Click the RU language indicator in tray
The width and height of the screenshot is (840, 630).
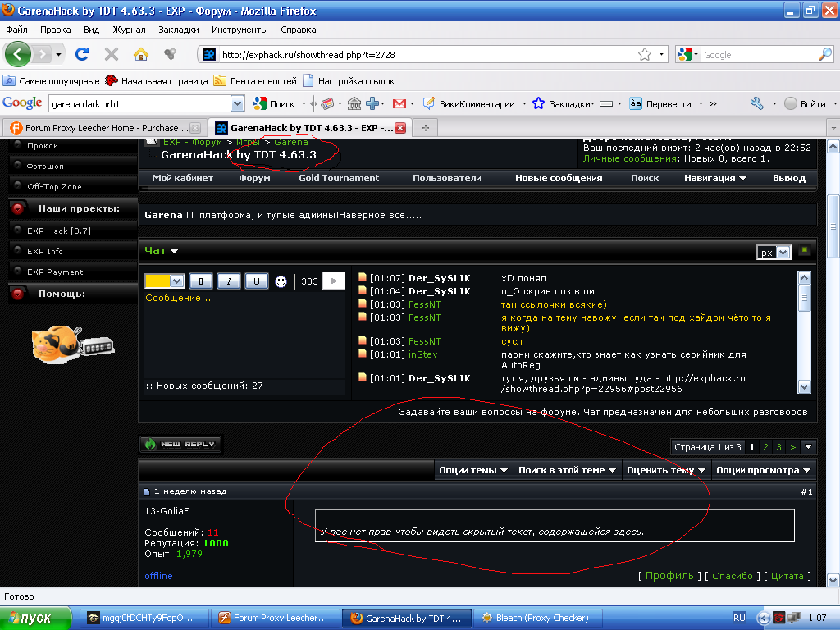click(x=739, y=618)
